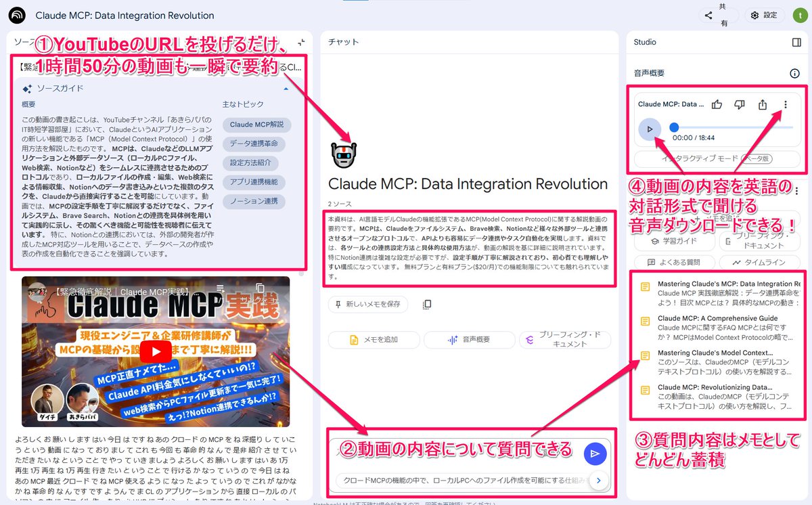Screen dimensions: 812x505
Task: Open the 音声概要 info icon
Action: point(795,73)
